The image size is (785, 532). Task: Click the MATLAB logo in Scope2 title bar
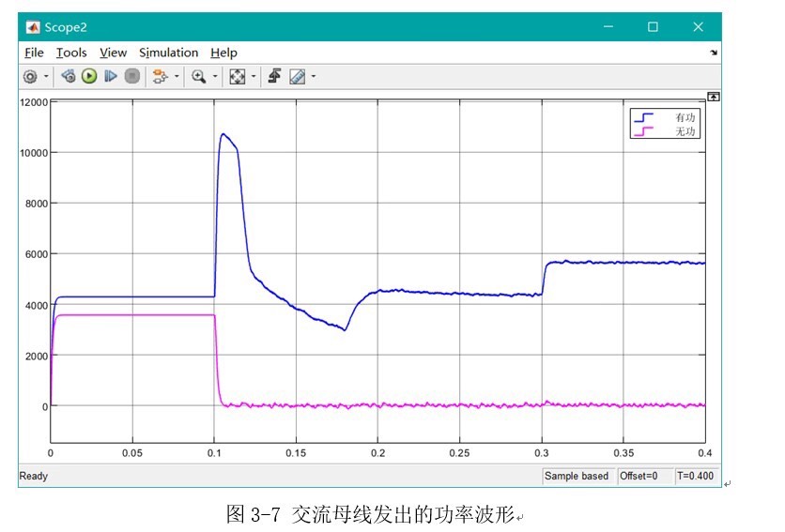point(33,27)
